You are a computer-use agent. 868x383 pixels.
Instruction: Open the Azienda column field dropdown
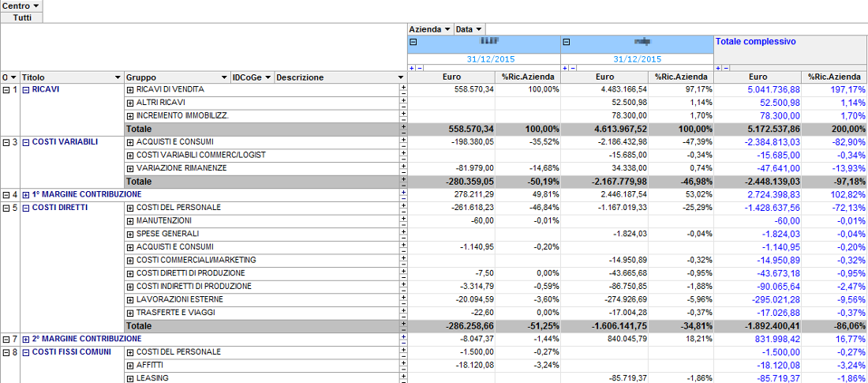[x=447, y=29]
